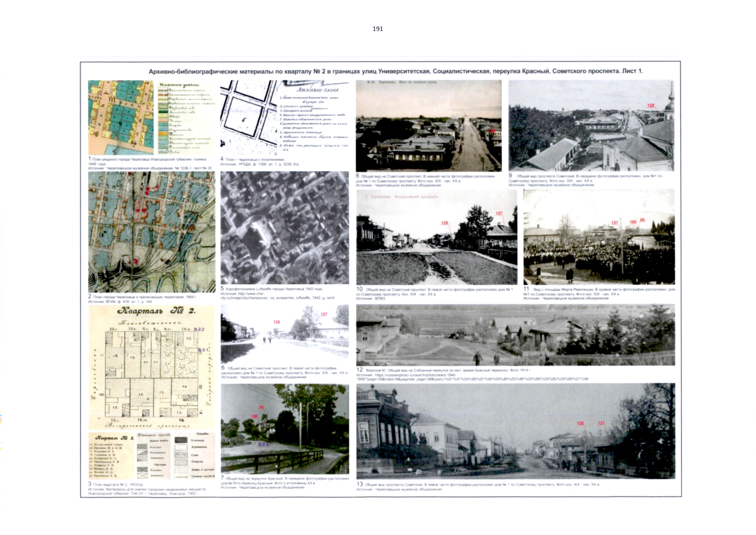The image size is (756, 535).
Task: Open photo 11 showing the crowd on the square
Action: 599,237
